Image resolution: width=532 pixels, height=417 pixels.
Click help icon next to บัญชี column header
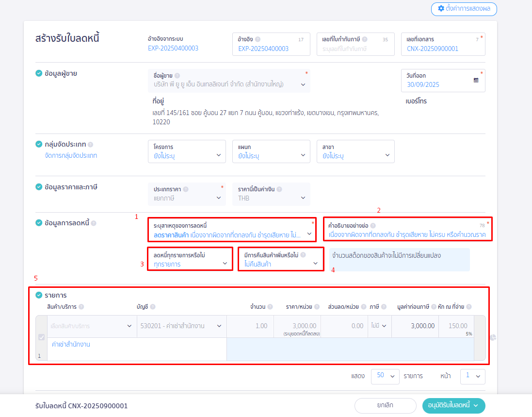pos(153,307)
